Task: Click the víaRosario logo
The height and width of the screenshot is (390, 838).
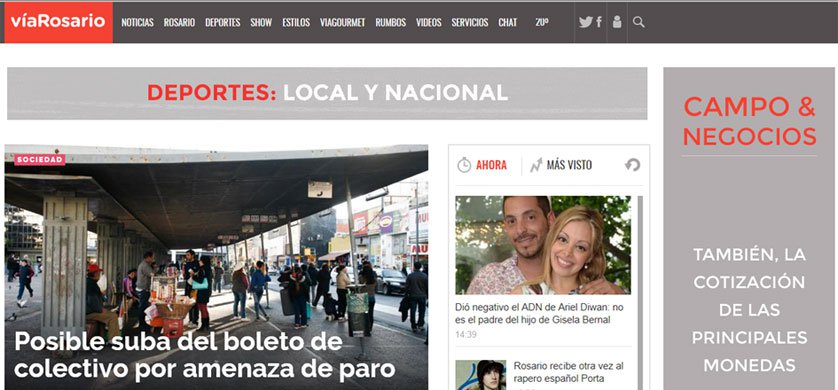Action: [x=58, y=22]
